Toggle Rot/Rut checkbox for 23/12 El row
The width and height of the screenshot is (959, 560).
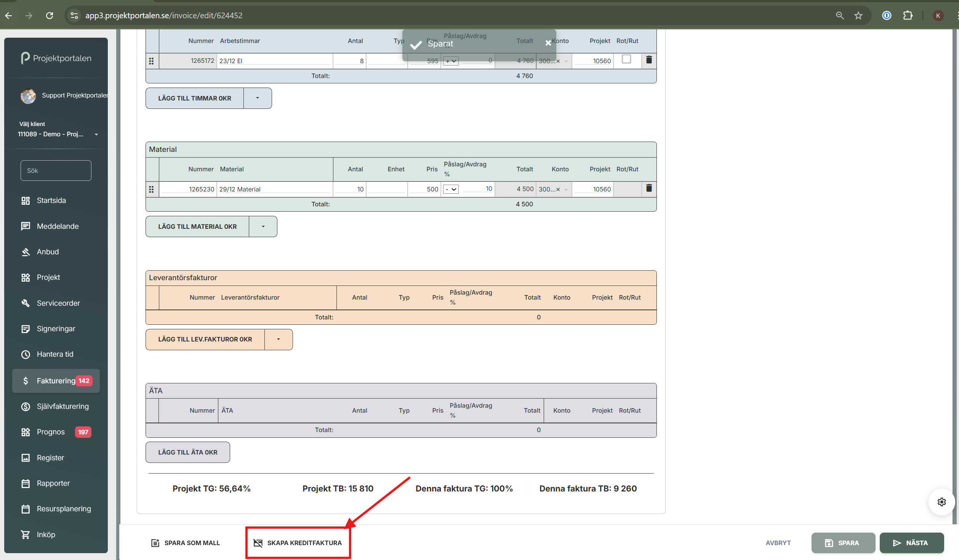click(x=626, y=59)
